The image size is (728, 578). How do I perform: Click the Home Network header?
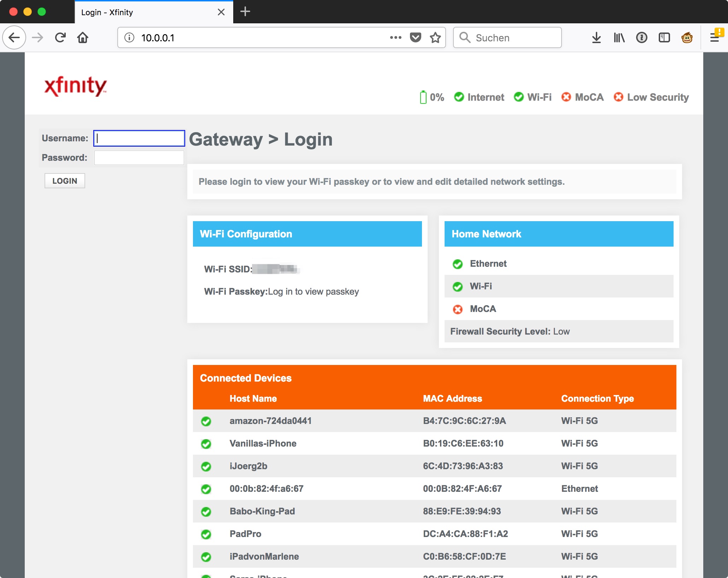[559, 234]
